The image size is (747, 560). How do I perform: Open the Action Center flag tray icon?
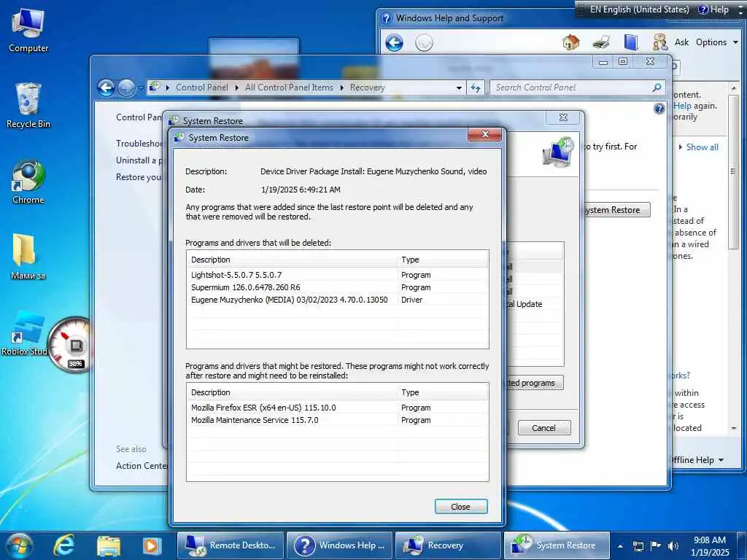pyautogui.click(x=656, y=545)
